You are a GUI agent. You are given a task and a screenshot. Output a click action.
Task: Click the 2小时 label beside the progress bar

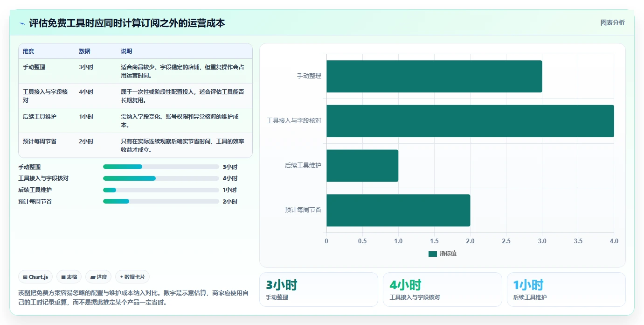230,202
